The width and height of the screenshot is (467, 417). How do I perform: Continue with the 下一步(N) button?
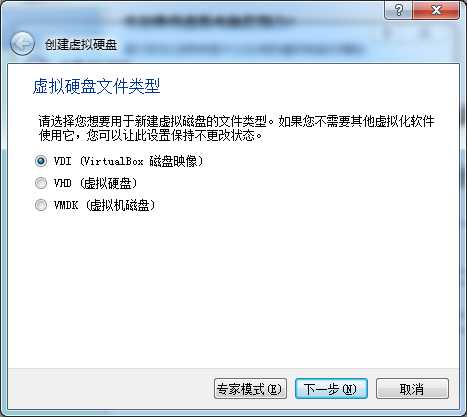(331, 389)
